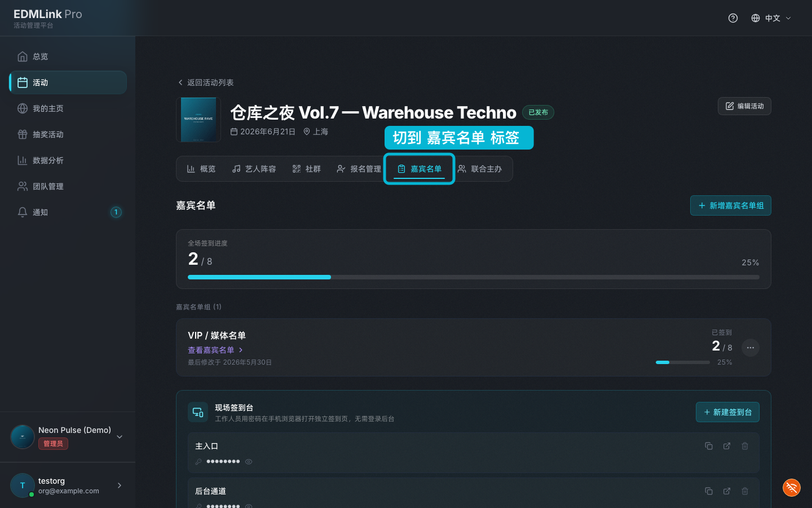The height and width of the screenshot is (508, 812).
Task: Click the testorg avatar with letter T
Action: 23,485
